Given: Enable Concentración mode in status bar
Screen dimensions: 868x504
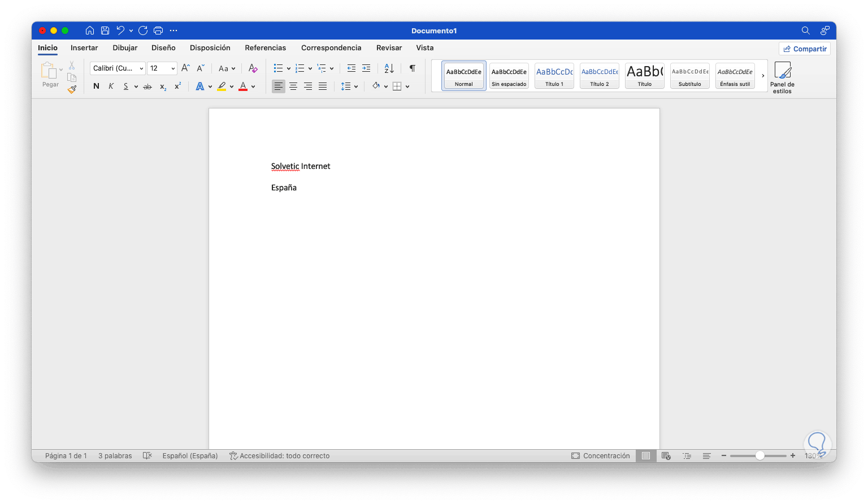Looking at the screenshot, I should (x=600, y=456).
